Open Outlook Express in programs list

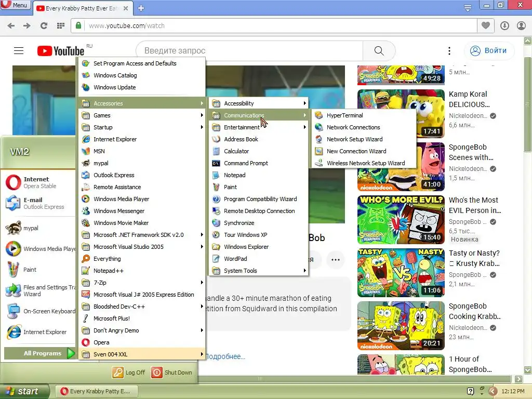point(142,175)
